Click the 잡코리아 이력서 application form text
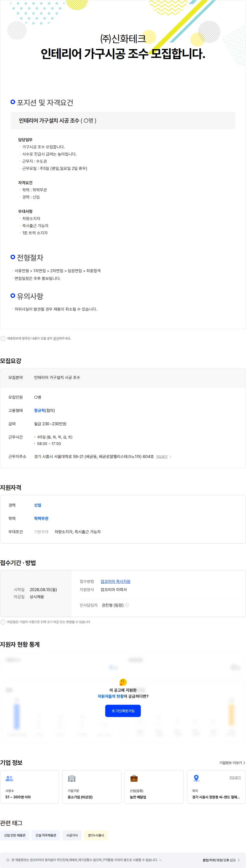This screenshot has height=868, width=246. (x=114, y=589)
